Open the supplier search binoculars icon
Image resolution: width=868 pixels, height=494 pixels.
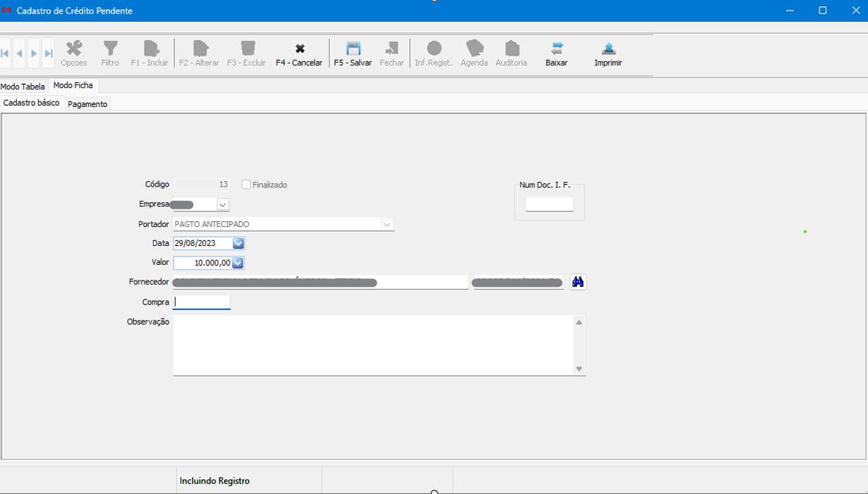[578, 282]
